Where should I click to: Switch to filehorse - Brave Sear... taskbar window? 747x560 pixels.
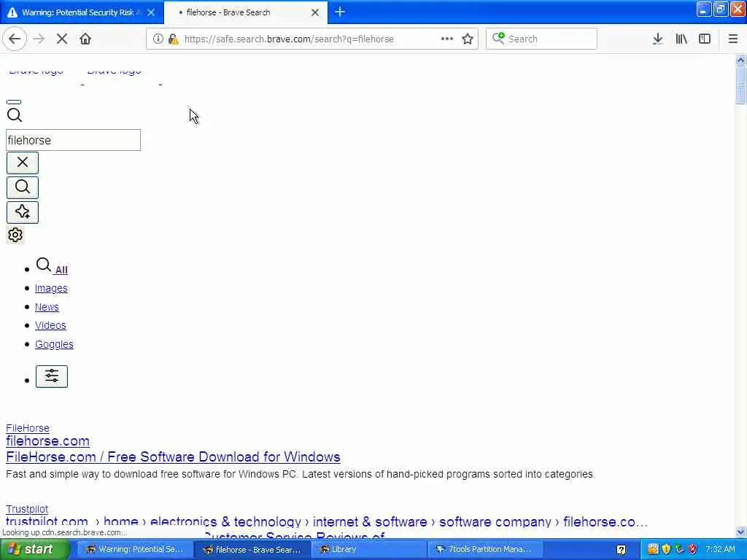coord(252,550)
